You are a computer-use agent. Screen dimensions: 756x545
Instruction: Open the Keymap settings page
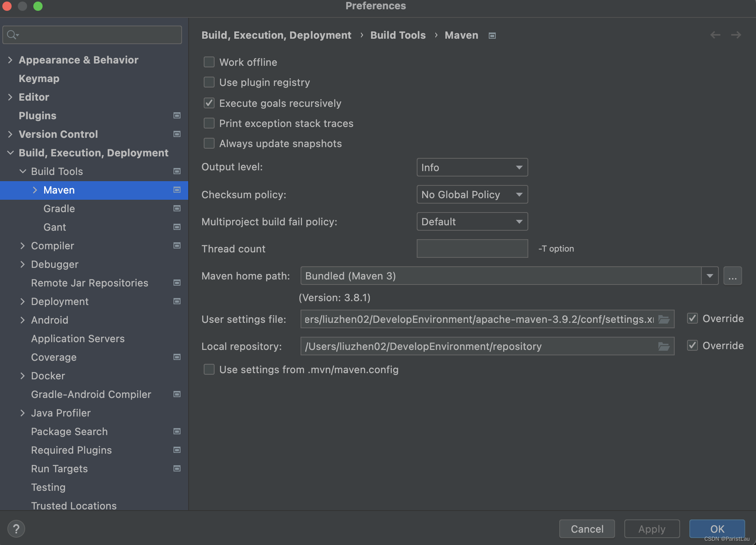pos(39,79)
